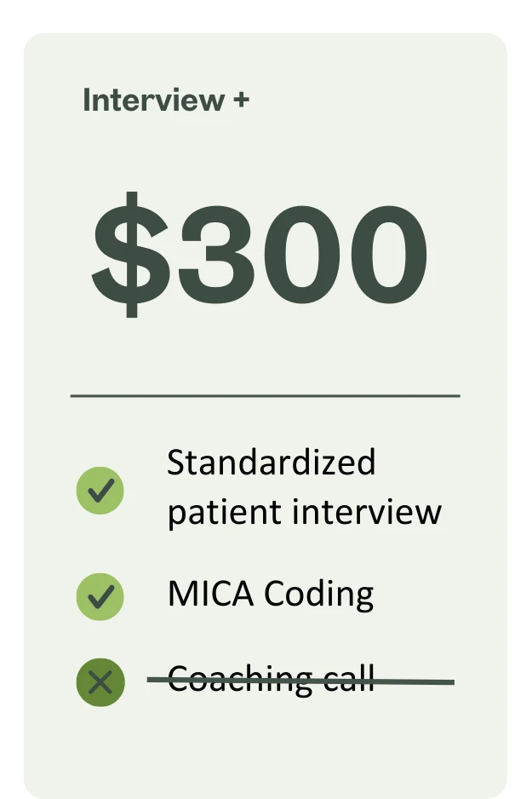Click the horizontal divider line under $300
This screenshot has height=799, width=532.
coord(266,397)
